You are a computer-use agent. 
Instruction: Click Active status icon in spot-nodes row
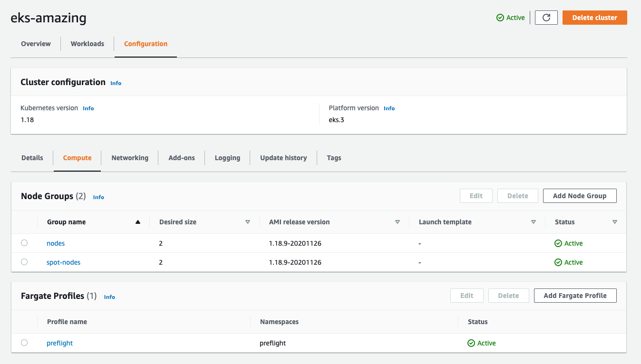558,262
